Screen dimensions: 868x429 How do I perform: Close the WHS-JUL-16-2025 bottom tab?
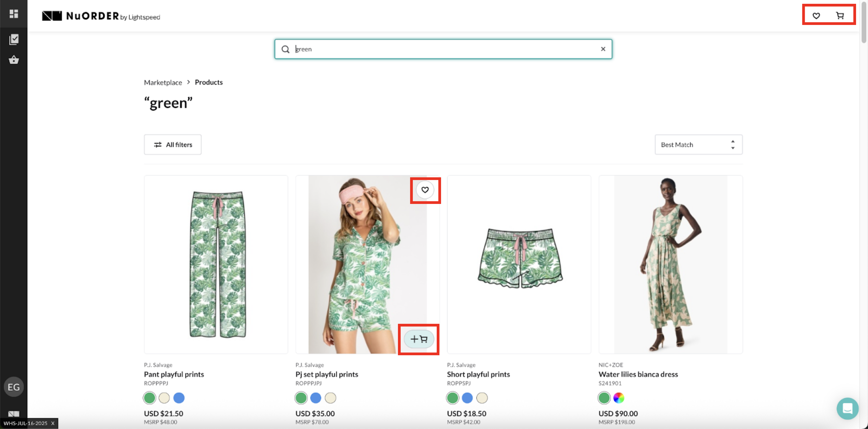point(53,424)
